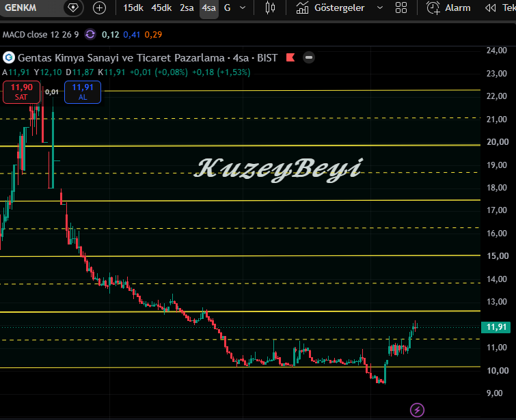Select the 4sa interval
This screenshot has height=420, width=516.
click(x=209, y=8)
